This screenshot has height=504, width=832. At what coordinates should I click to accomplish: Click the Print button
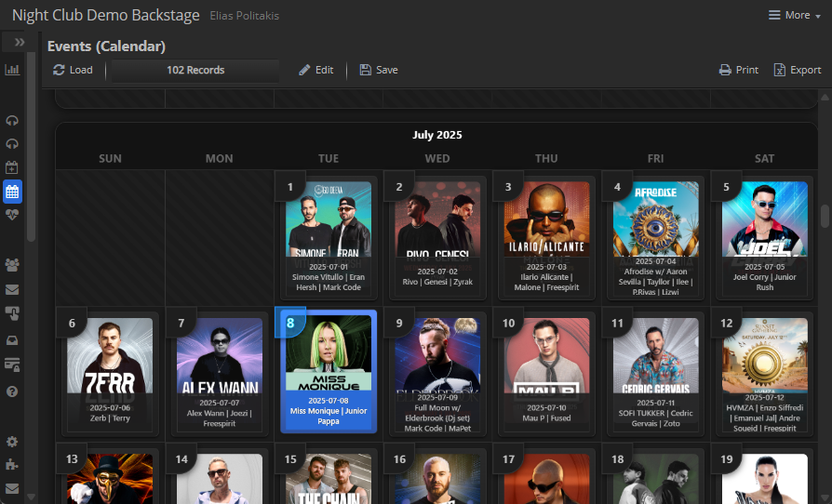(738, 70)
